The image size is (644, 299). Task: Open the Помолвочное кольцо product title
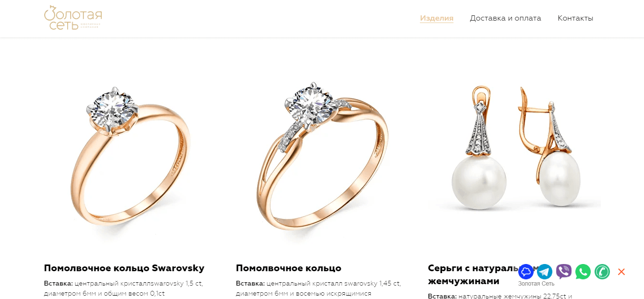point(288,268)
